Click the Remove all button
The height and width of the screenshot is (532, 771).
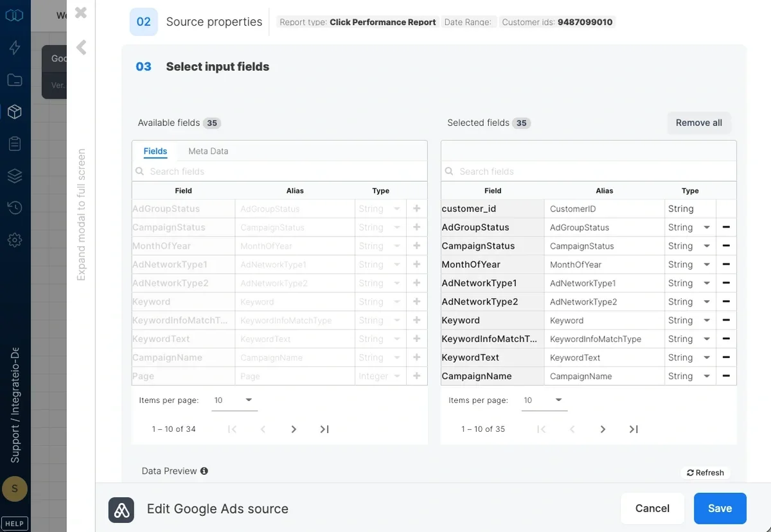tap(699, 123)
